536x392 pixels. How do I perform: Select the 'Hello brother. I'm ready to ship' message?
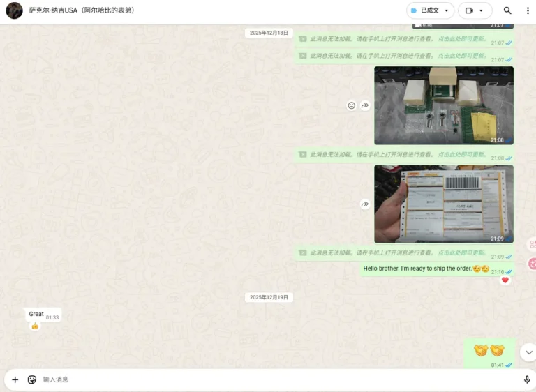click(437, 269)
